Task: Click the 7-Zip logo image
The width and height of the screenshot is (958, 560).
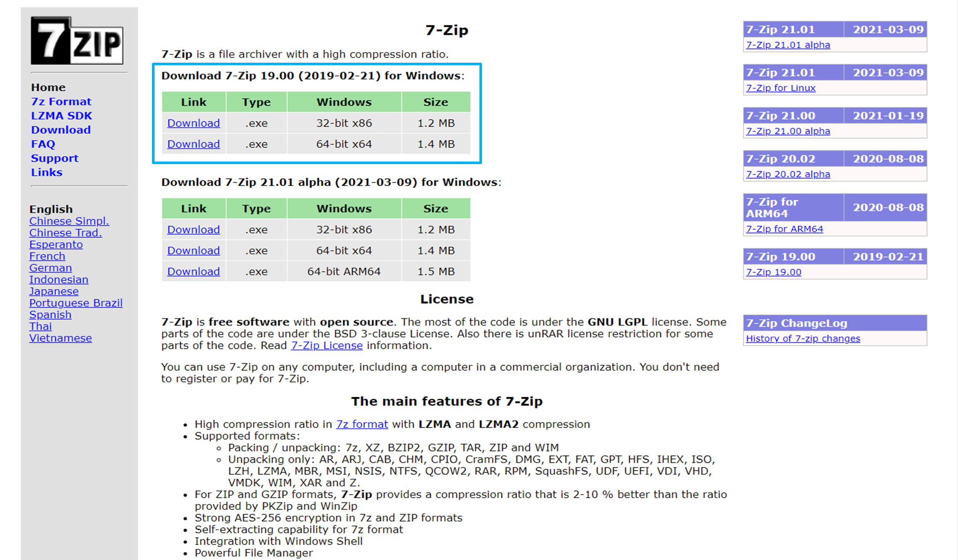Action: click(x=77, y=40)
